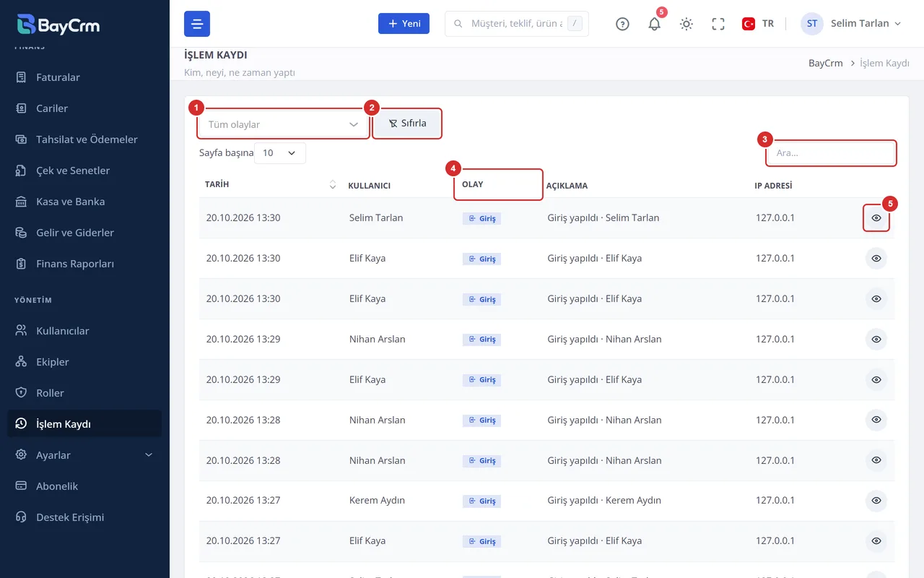Open the help question mark icon
Image resolution: width=924 pixels, height=578 pixels.
click(x=622, y=24)
